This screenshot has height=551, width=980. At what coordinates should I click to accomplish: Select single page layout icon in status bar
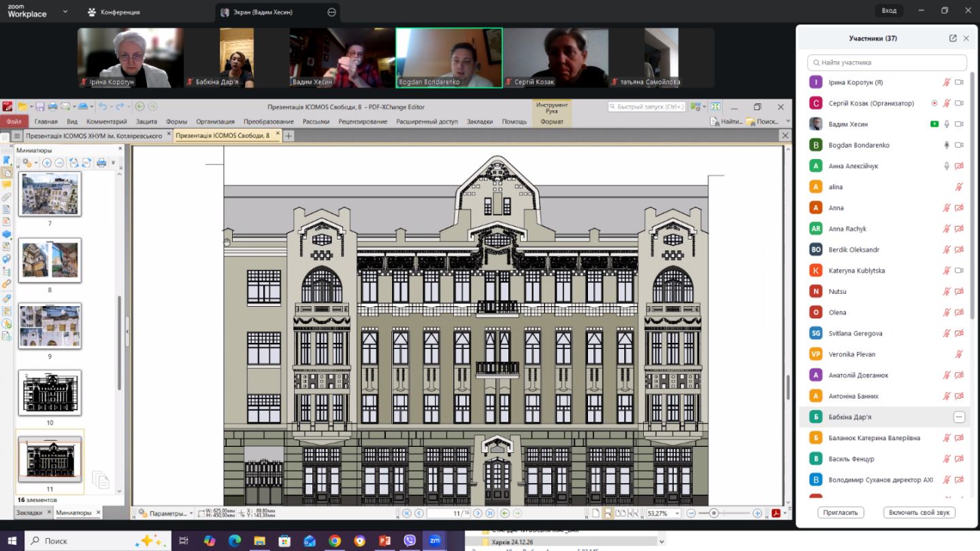[x=595, y=513]
